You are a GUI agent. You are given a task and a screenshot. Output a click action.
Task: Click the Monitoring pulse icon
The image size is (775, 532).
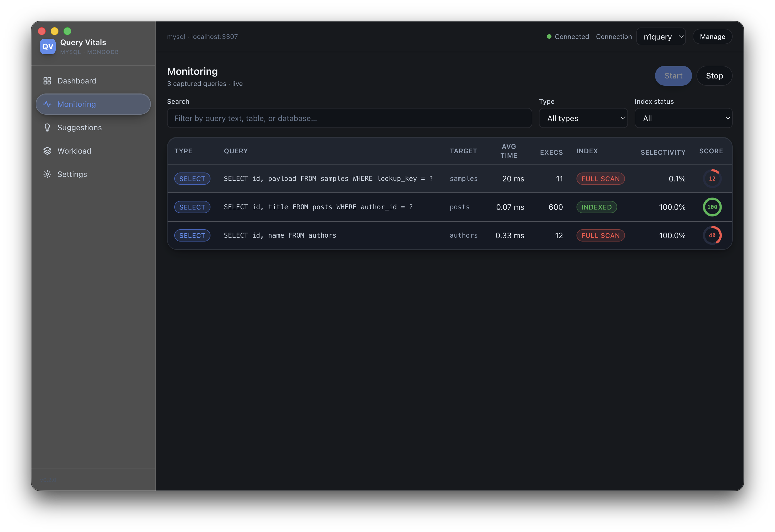tap(47, 104)
